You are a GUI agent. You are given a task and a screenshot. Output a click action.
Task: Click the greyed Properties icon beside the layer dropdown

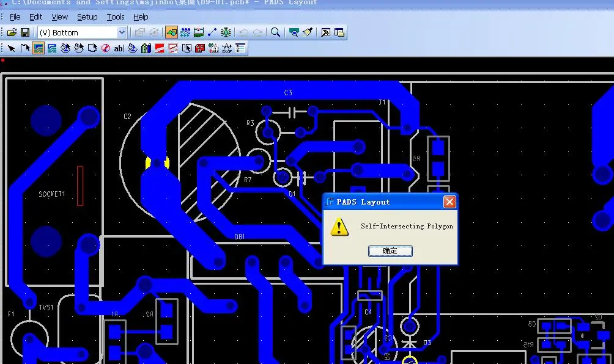tap(139, 32)
